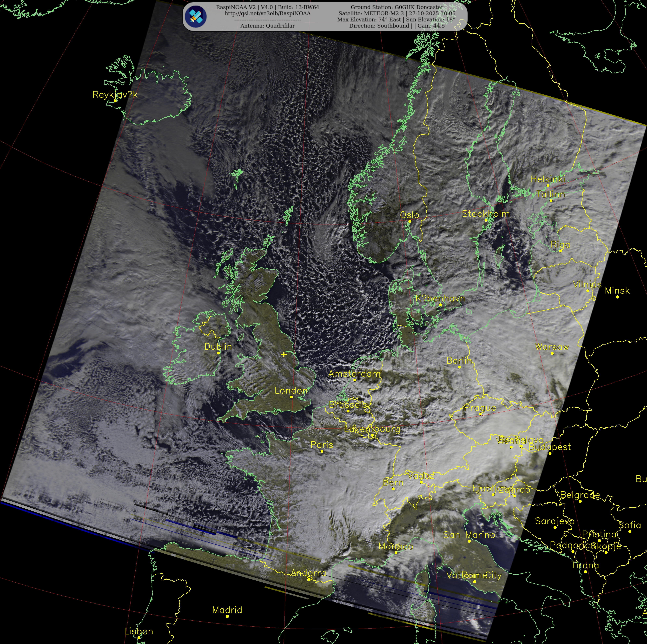The height and width of the screenshot is (644, 647).
Task: Click the RaspiNOAA satellite logo icon
Action: point(196,16)
